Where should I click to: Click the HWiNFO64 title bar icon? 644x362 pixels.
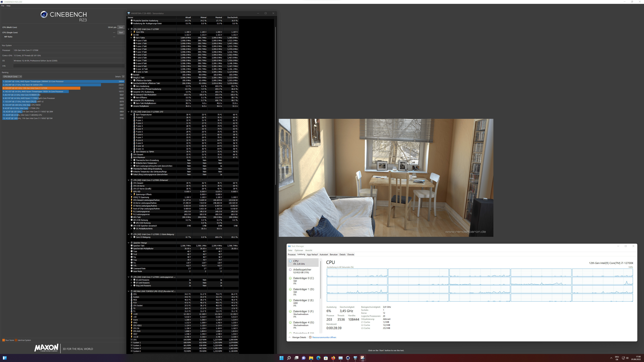tap(129, 13)
